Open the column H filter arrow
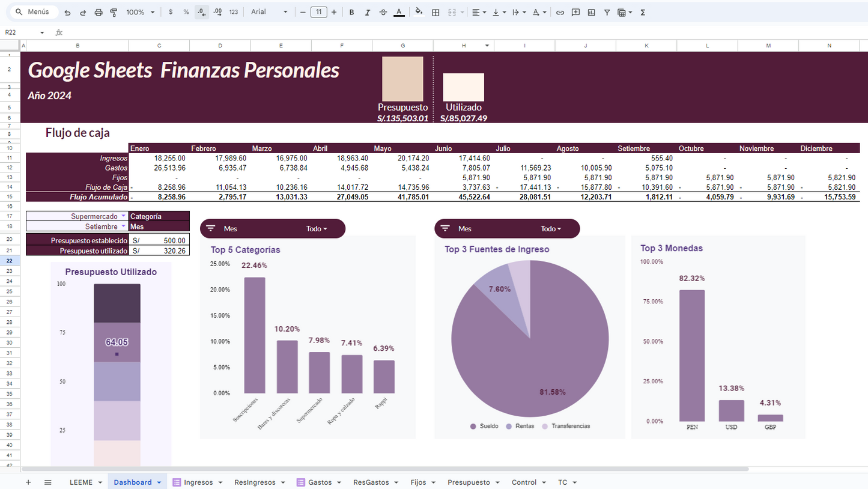The height and width of the screenshot is (489, 868). (x=487, y=46)
